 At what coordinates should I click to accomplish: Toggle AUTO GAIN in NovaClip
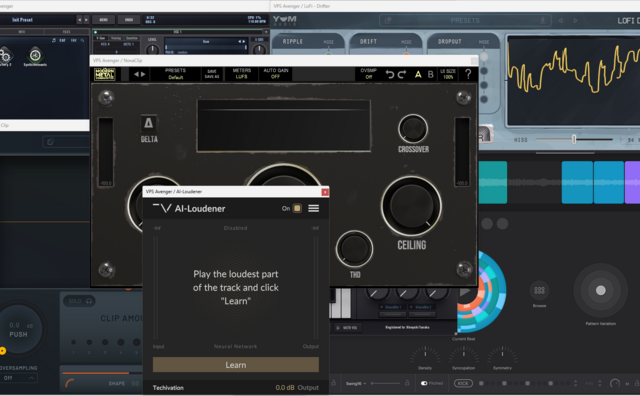click(276, 74)
